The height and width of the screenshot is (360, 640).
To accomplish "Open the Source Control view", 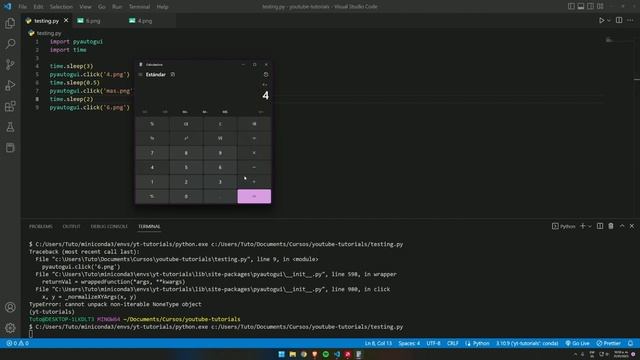I will coord(10,64).
